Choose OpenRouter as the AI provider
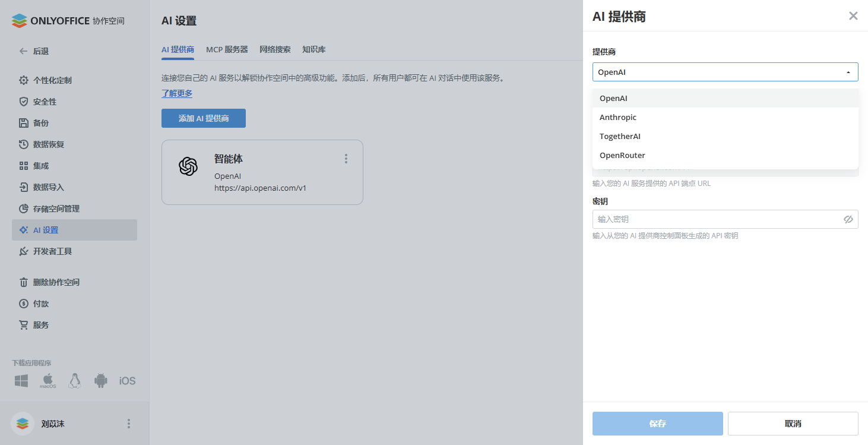Screen dimensions: 868x445 click(x=622, y=155)
